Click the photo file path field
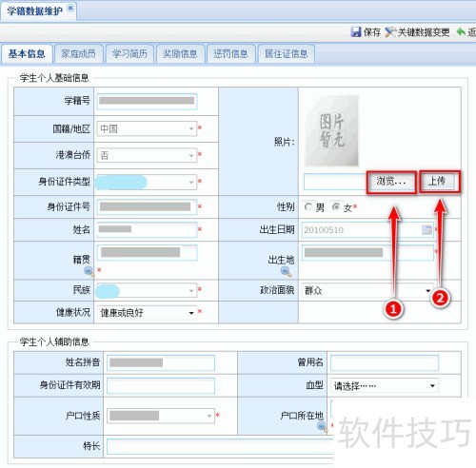Image resolution: width=476 pixels, height=468 pixels. (335, 182)
